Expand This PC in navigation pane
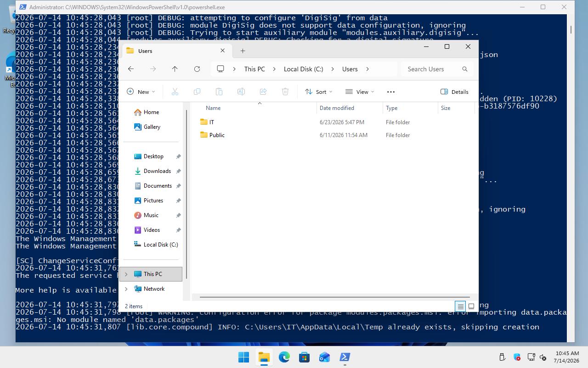 tap(126, 274)
